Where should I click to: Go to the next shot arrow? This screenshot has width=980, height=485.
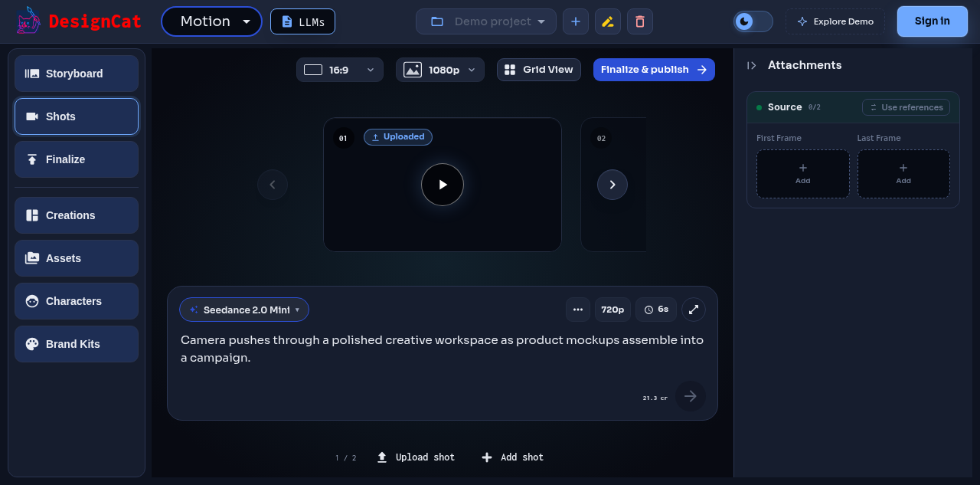pos(612,185)
